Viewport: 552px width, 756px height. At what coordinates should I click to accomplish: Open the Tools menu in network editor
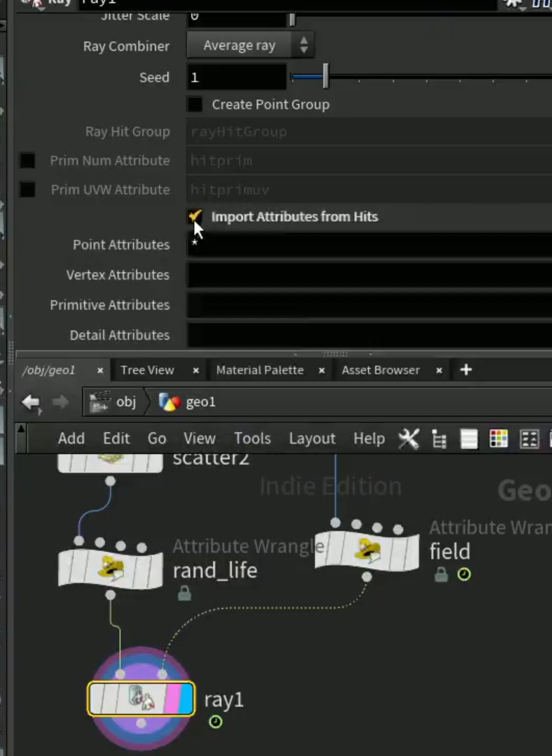[x=252, y=439]
